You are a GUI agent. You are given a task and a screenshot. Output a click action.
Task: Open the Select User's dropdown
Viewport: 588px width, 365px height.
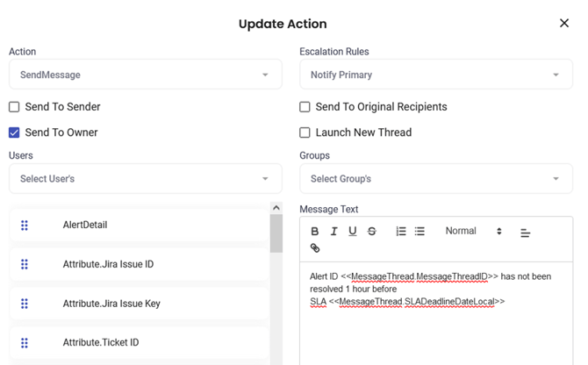[x=145, y=179]
